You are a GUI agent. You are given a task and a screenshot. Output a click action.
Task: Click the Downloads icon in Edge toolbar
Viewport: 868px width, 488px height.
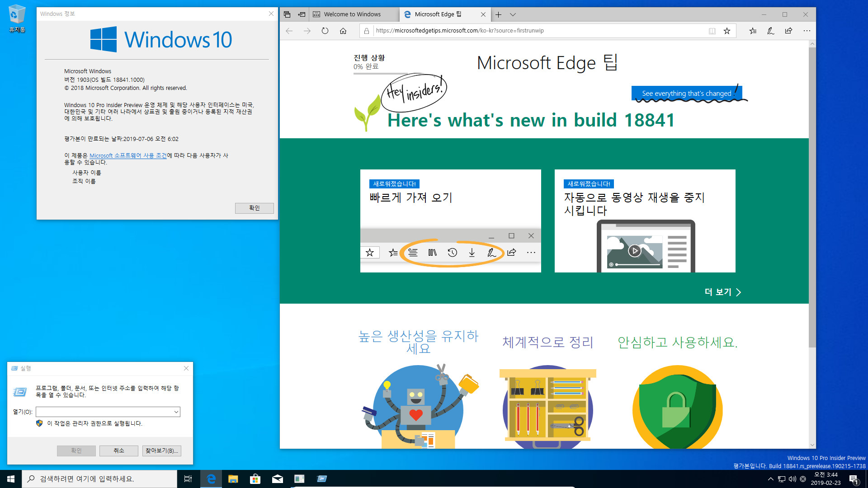[x=472, y=252]
